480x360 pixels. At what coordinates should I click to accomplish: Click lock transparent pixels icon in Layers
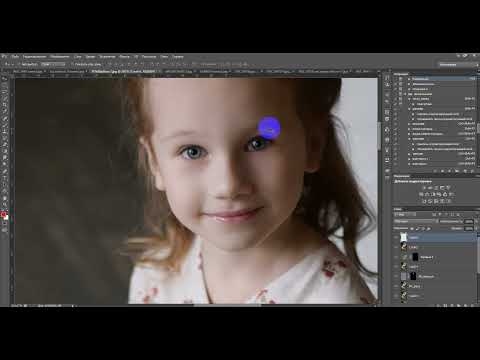pyautogui.click(x=412, y=228)
